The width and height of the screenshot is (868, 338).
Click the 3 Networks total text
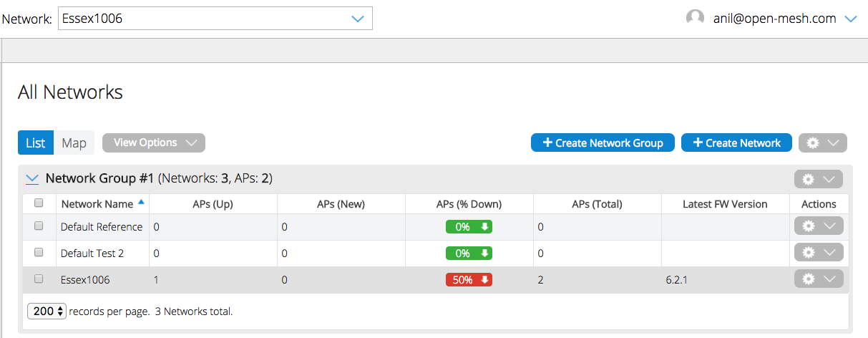[x=194, y=312]
